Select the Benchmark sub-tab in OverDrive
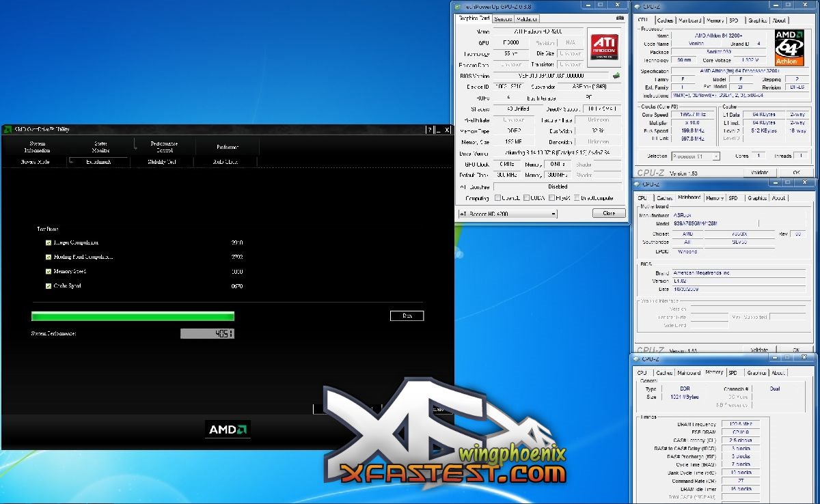The image size is (820, 504). click(98, 162)
